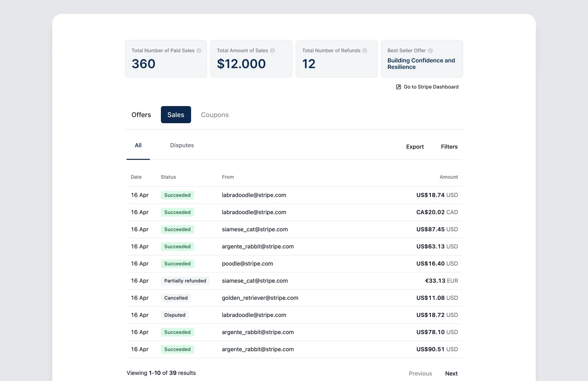Select poodle@stripe.com in the From column
The width and height of the screenshot is (588, 381).
pos(247,264)
